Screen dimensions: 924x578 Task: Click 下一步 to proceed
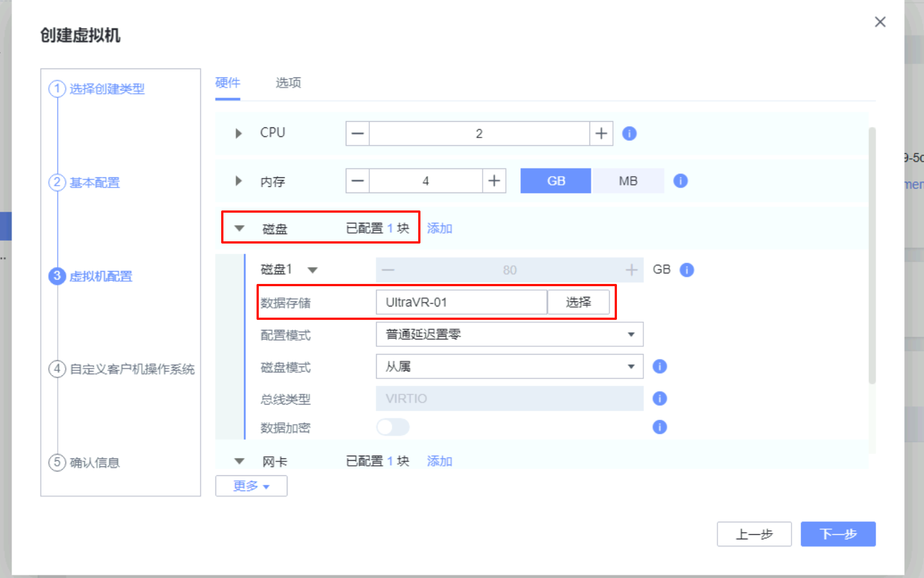point(838,534)
